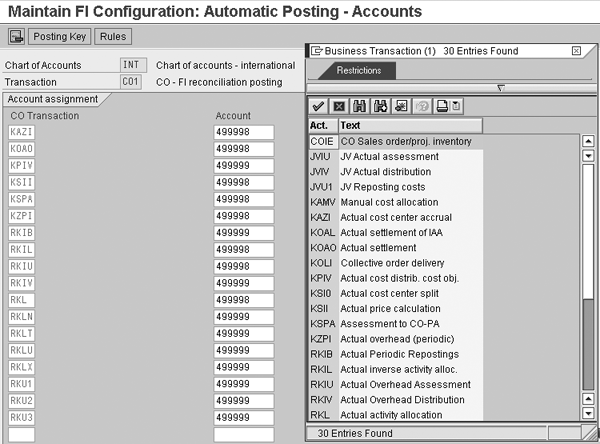
Task: Select RKL Actual activity allocation entry
Action: 396,415
